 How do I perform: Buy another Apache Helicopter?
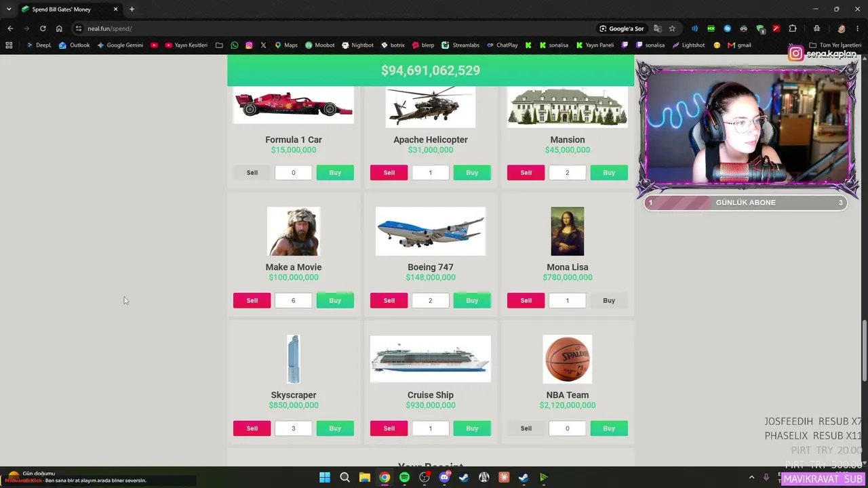coord(472,173)
